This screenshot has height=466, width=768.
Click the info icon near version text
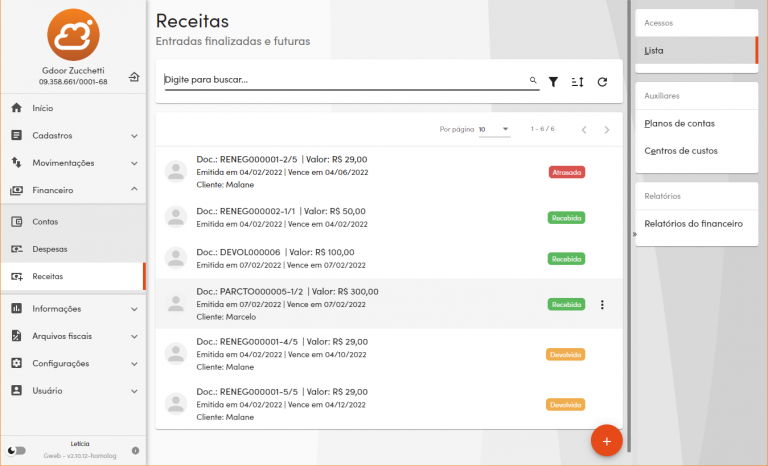(x=135, y=451)
